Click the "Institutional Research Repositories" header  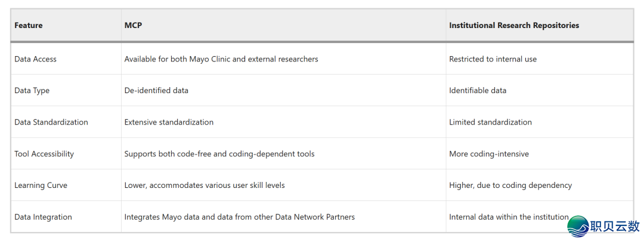click(514, 26)
